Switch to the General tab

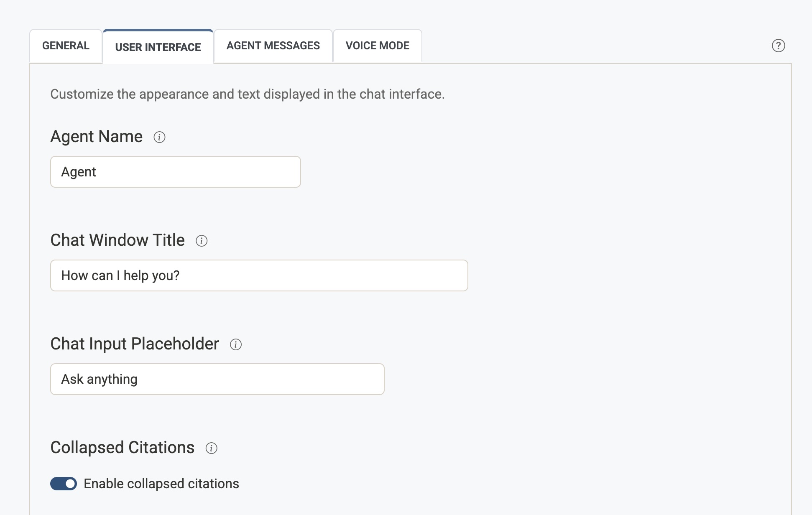coord(66,46)
